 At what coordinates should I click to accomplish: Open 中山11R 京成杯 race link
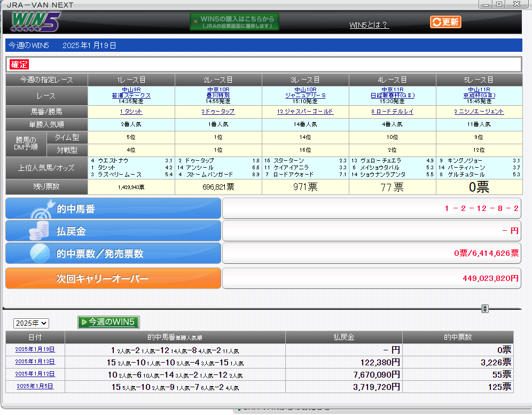pos(479,93)
